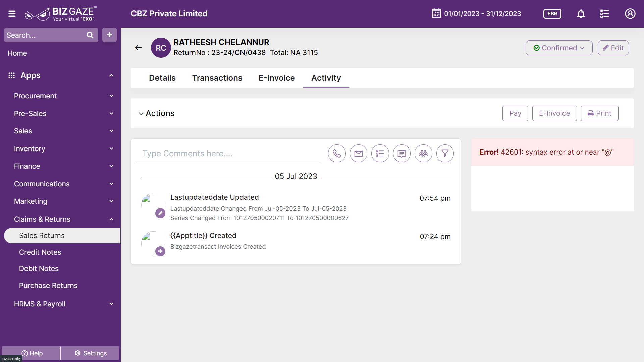Viewport: 644px width, 362px height.
Task: Expand the Finance menu
Action: [111, 166]
